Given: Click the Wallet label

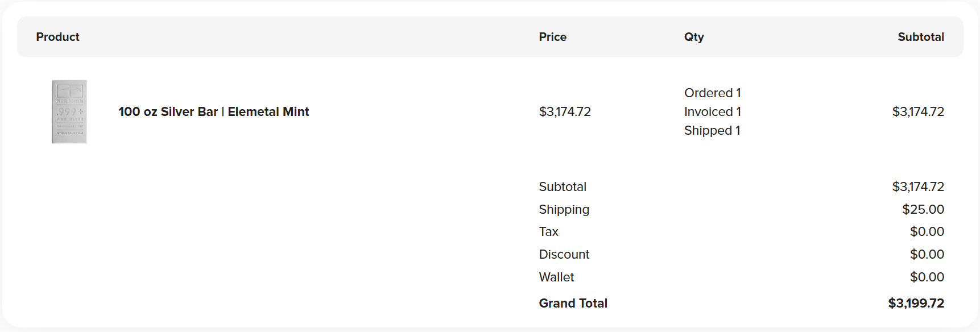Looking at the screenshot, I should point(556,277).
